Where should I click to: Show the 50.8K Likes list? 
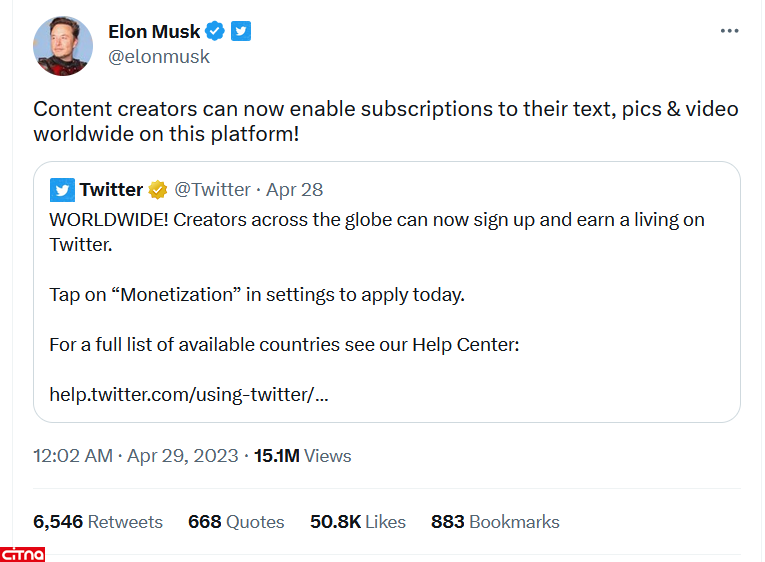[358, 521]
